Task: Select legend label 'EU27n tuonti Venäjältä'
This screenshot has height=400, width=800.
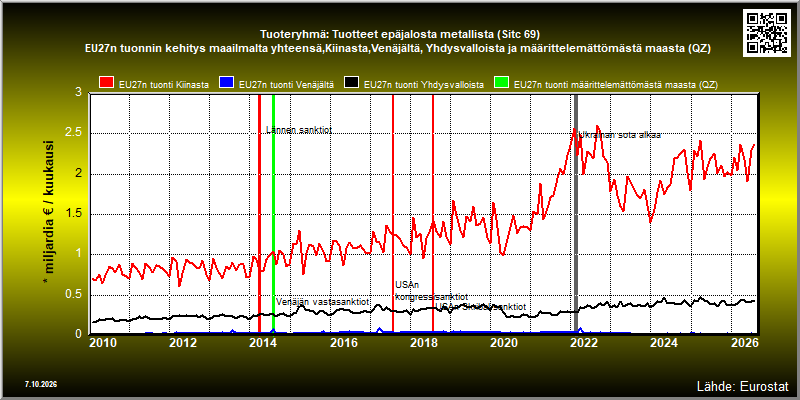Action: [x=286, y=85]
